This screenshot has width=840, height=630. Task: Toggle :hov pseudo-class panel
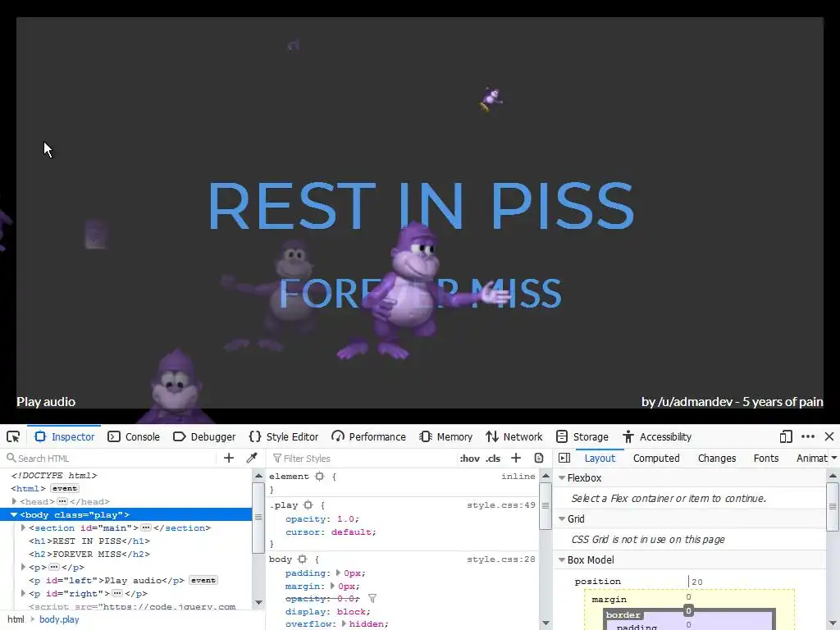point(469,459)
